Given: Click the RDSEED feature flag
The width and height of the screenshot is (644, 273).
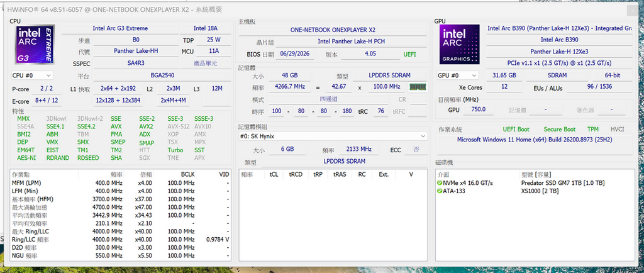Looking at the screenshot, I should [88, 158].
